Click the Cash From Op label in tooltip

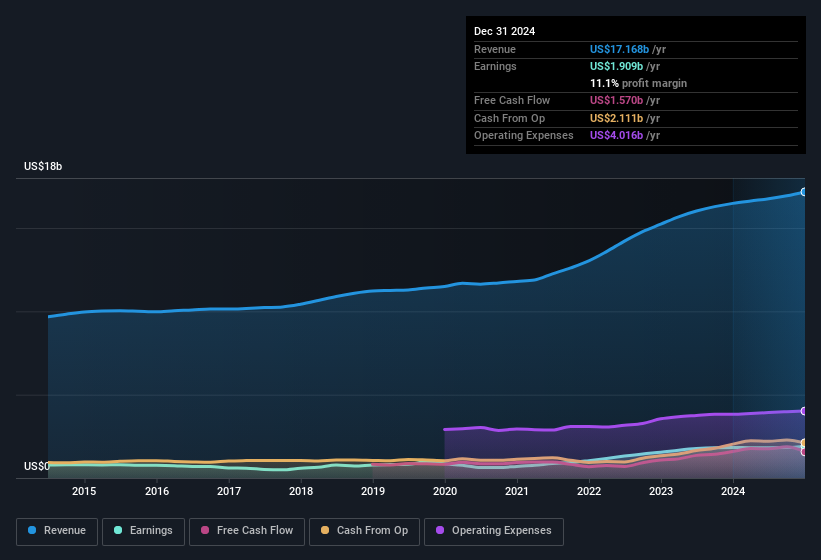coord(509,118)
